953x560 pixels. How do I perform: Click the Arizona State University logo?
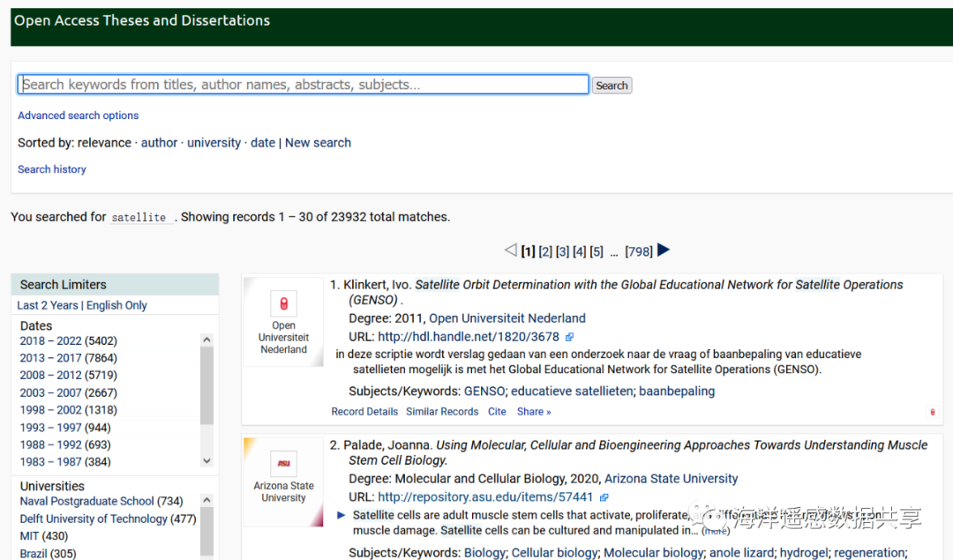(283, 463)
